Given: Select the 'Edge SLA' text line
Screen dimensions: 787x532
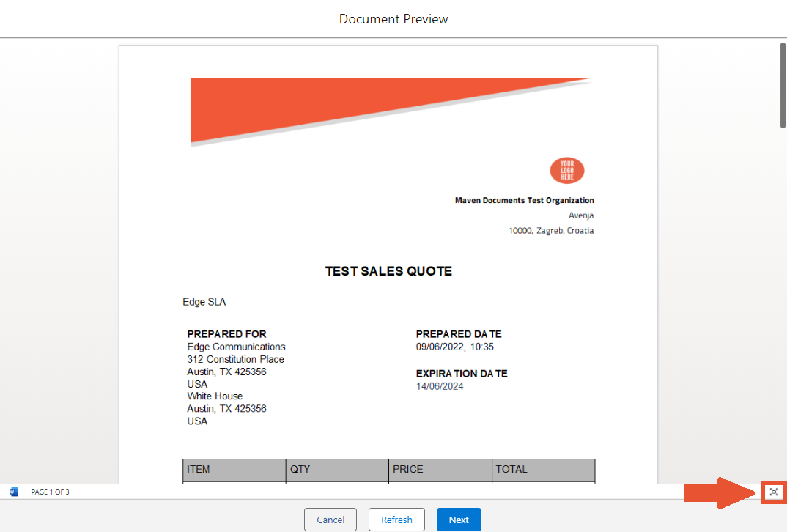Looking at the screenshot, I should 204,302.
